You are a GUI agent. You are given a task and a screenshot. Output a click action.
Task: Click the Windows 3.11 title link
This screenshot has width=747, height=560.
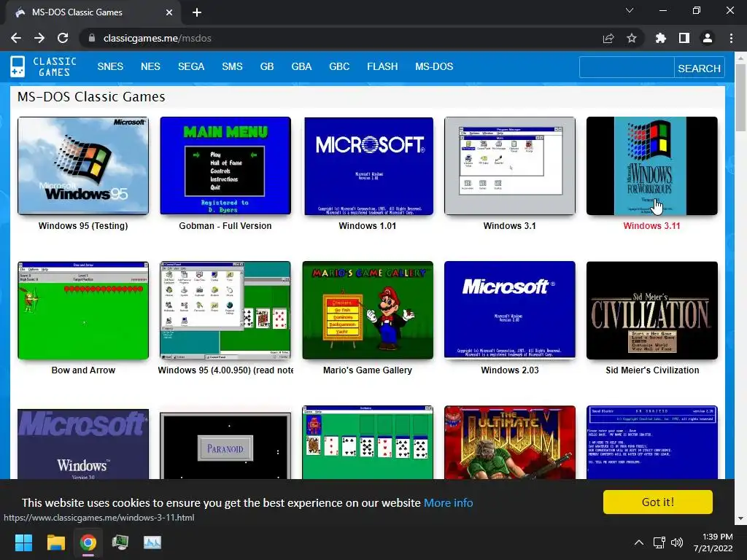(x=651, y=226)
